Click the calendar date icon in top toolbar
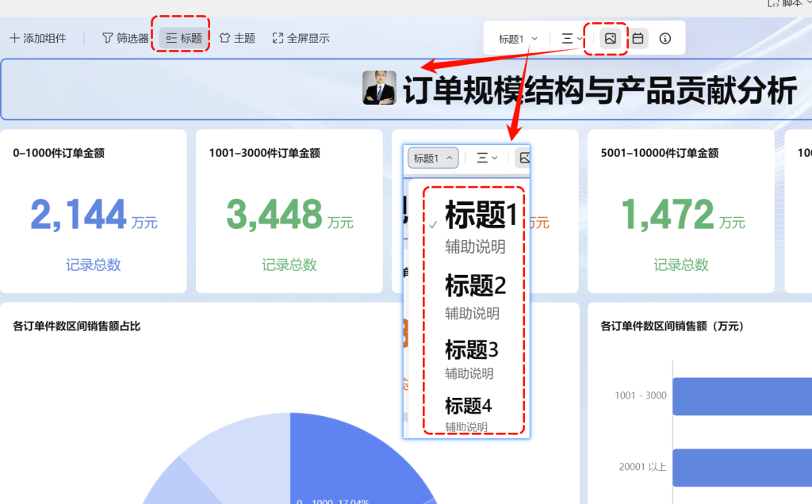The width and height of the screenshot is (812, 504). [638, 38]
